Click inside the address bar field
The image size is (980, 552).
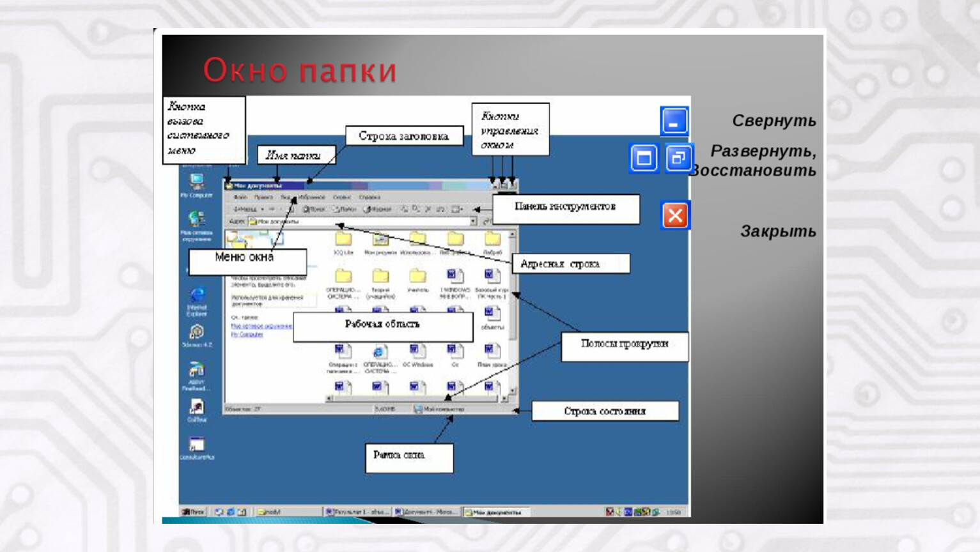click(x=358, y=221)
